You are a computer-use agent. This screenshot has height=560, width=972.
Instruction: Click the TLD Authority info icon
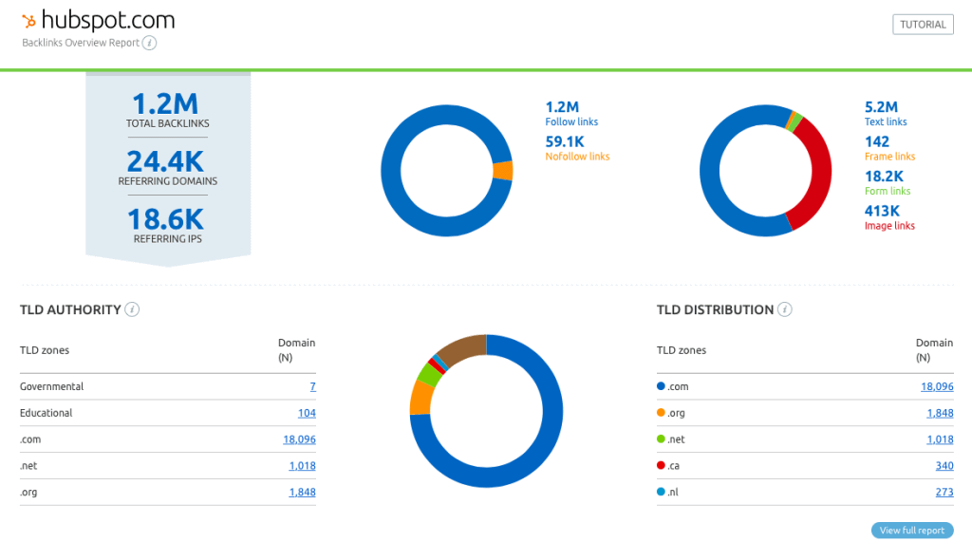tap(133, 309)
